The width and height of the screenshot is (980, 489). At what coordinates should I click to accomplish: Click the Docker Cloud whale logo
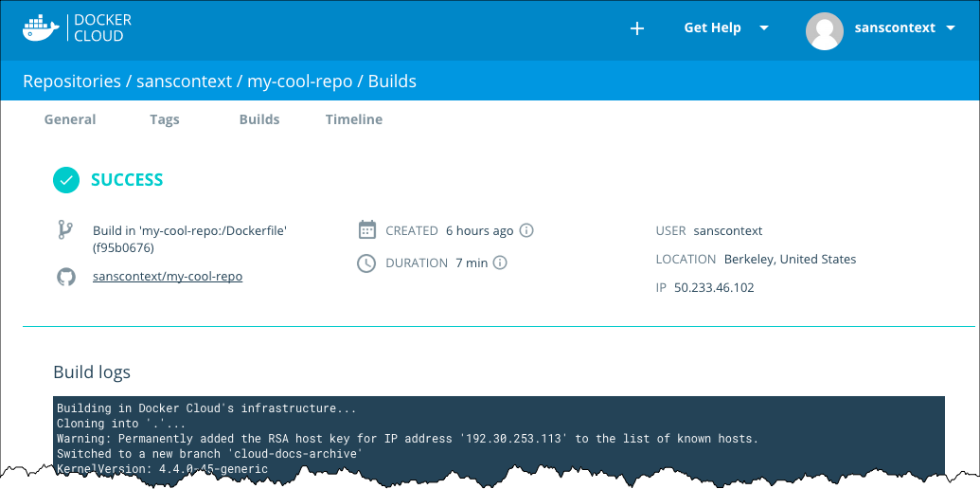pos(43,28)
